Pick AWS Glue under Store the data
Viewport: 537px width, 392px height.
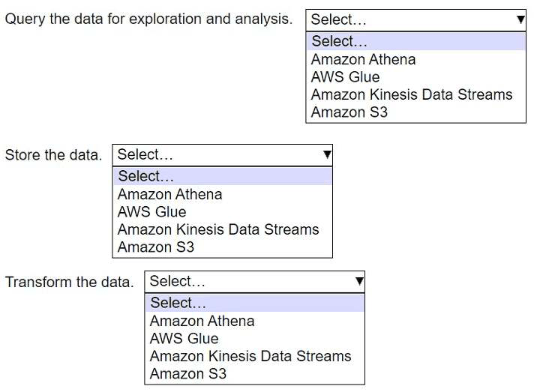(151, 212)
